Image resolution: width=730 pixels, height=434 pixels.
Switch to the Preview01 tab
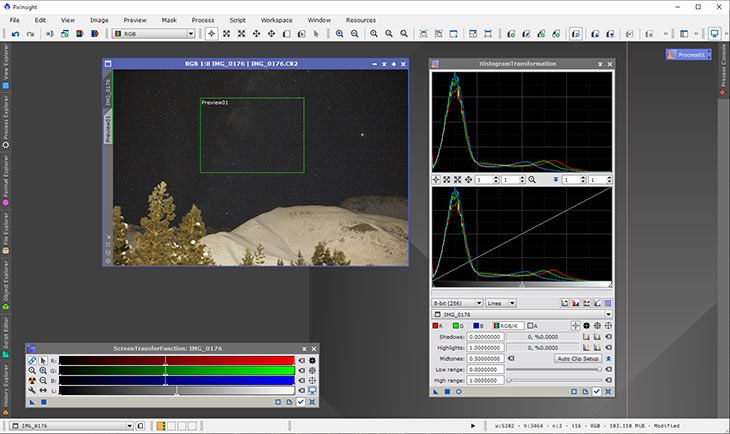[108, 127]
